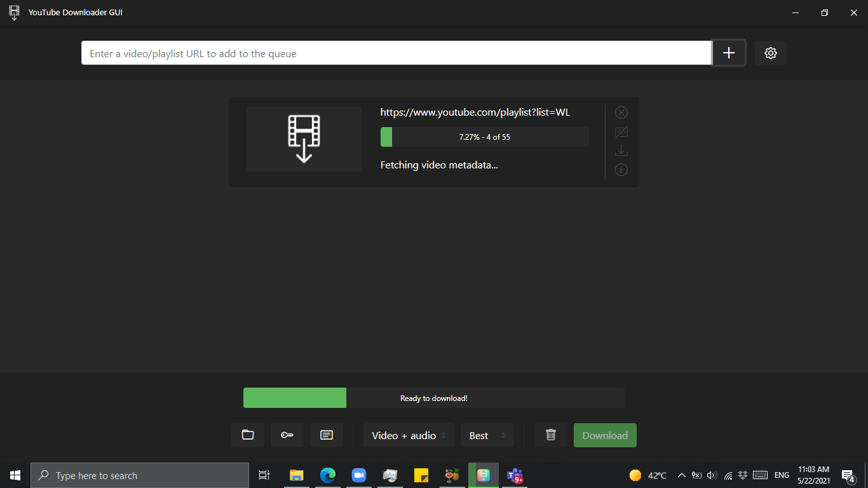Viewport: 868px width, 488px height.
Task: Expand hidden system tray icons
Action: [x=681, y=475]
